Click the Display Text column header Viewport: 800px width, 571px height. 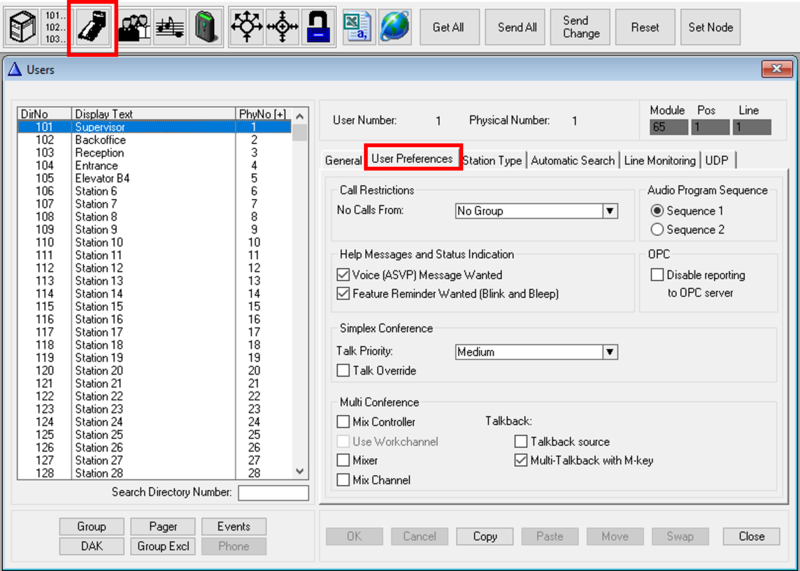pos(154,114)
